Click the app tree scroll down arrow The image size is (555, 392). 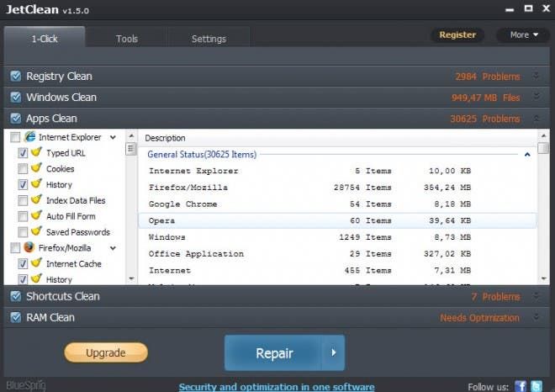(131, 278)
